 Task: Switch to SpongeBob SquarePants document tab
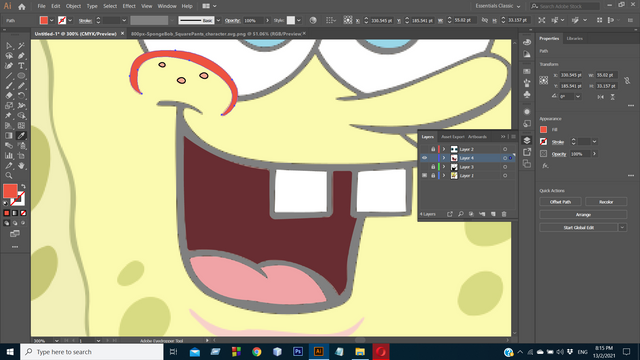[216, 34]
